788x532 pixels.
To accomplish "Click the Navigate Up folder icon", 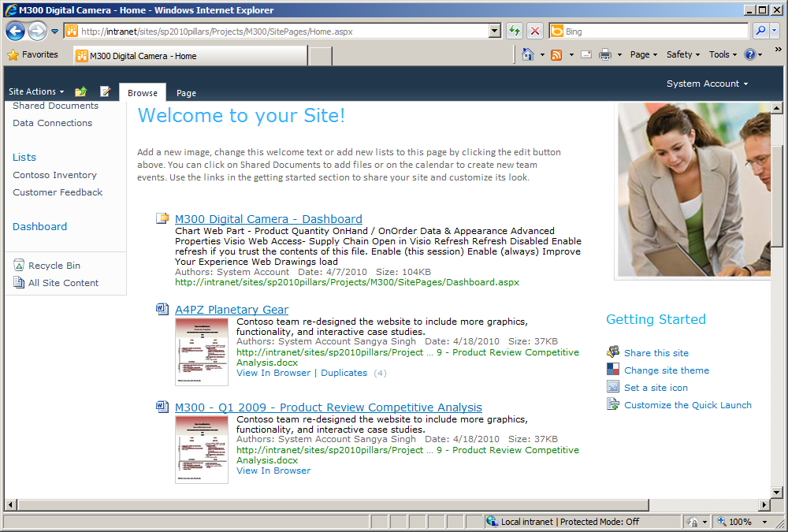I will [x=81, y=91].
